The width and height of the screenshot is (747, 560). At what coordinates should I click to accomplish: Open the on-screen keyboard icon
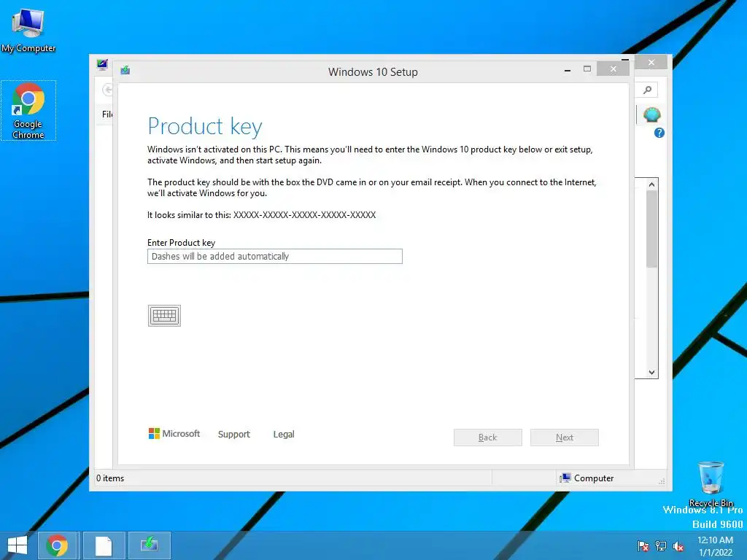pos(164,316)
